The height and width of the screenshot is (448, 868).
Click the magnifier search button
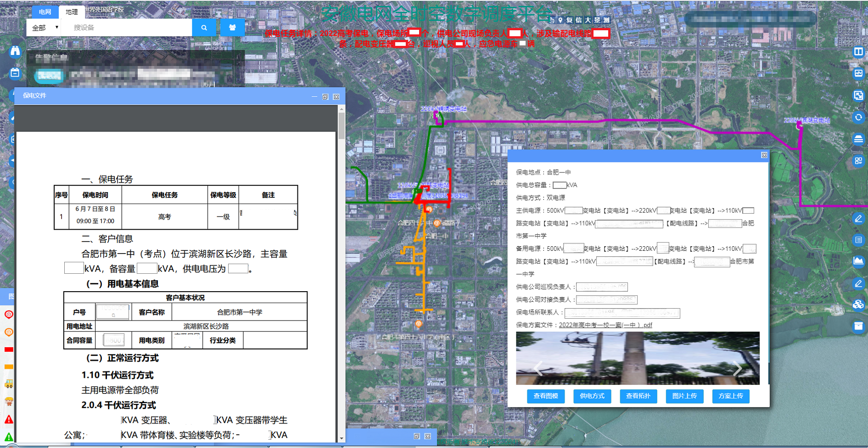pyautogui.click(x=204, y=28)
